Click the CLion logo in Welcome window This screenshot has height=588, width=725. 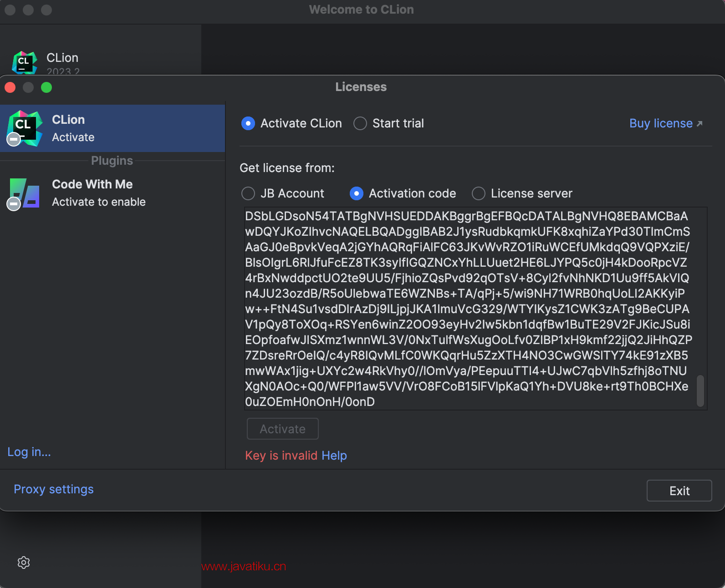(x=25, y=62)
